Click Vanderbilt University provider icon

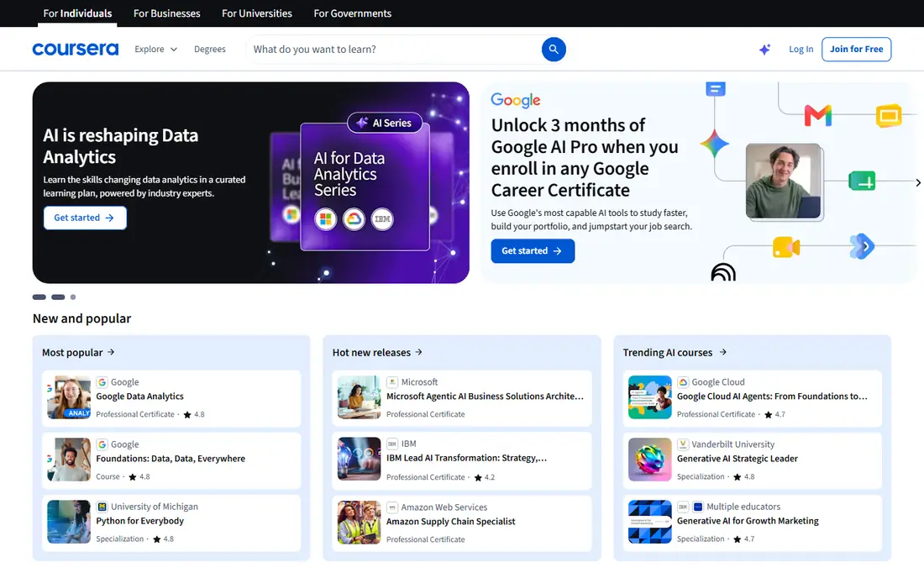(x=682, y=444)
